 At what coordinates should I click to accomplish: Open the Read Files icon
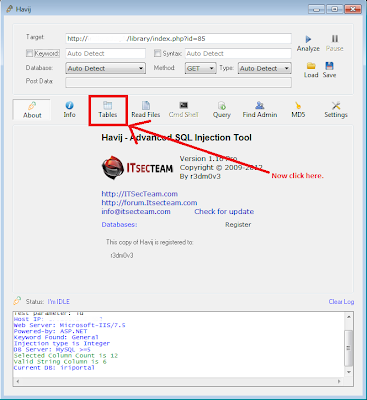[x=146, y=106]
